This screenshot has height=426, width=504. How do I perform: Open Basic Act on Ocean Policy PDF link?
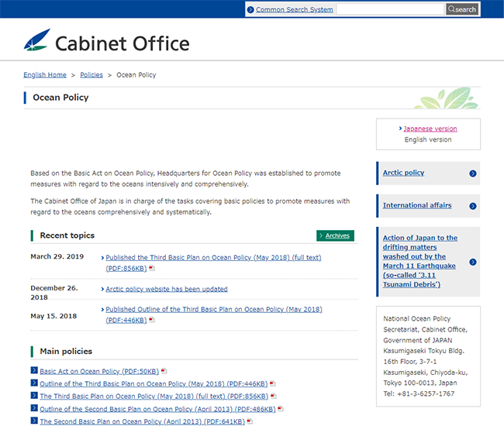99,371
